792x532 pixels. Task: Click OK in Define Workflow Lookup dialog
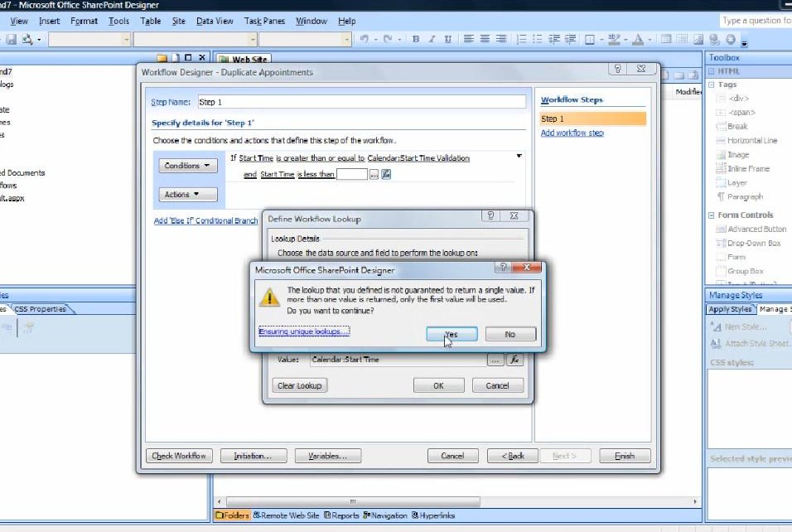pos(438,385)
